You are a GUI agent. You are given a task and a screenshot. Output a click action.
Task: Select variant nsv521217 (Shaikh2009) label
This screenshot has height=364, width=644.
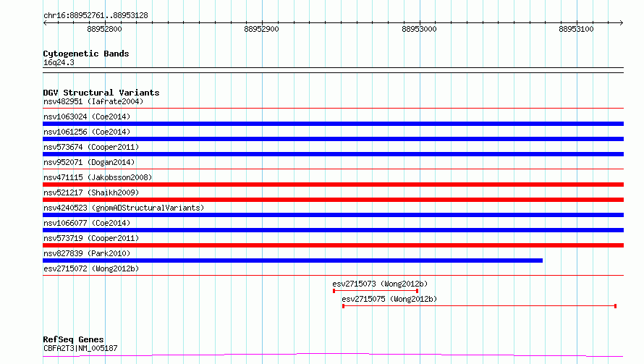pos(91,192)
